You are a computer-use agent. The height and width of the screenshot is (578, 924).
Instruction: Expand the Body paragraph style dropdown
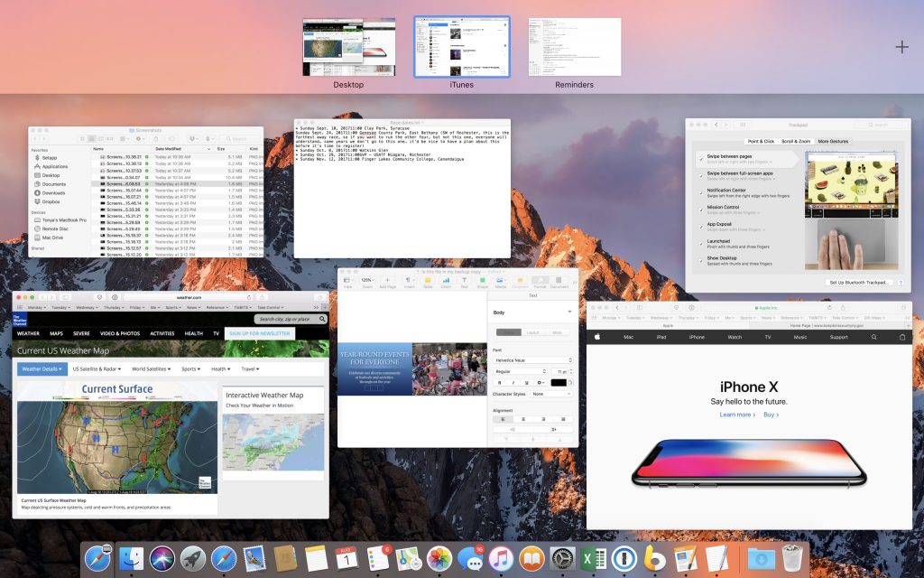coord(532,312)
